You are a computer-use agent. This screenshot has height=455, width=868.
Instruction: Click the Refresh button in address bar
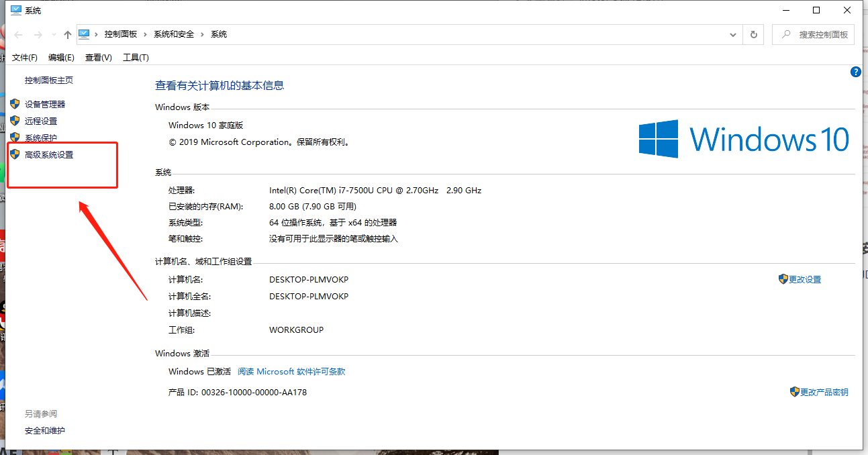(753, 34)
